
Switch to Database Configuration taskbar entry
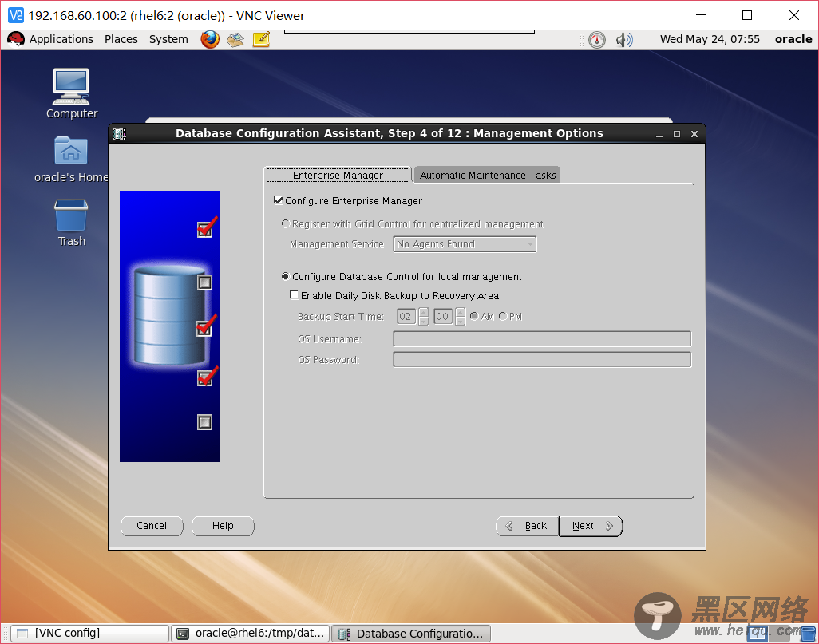[x=411, y=634]
